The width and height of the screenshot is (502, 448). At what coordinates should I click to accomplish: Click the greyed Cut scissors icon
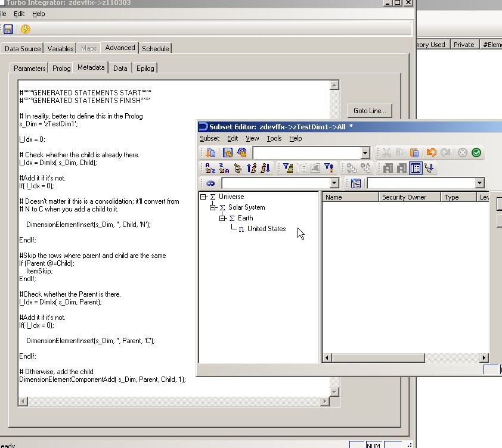(386, 153)
